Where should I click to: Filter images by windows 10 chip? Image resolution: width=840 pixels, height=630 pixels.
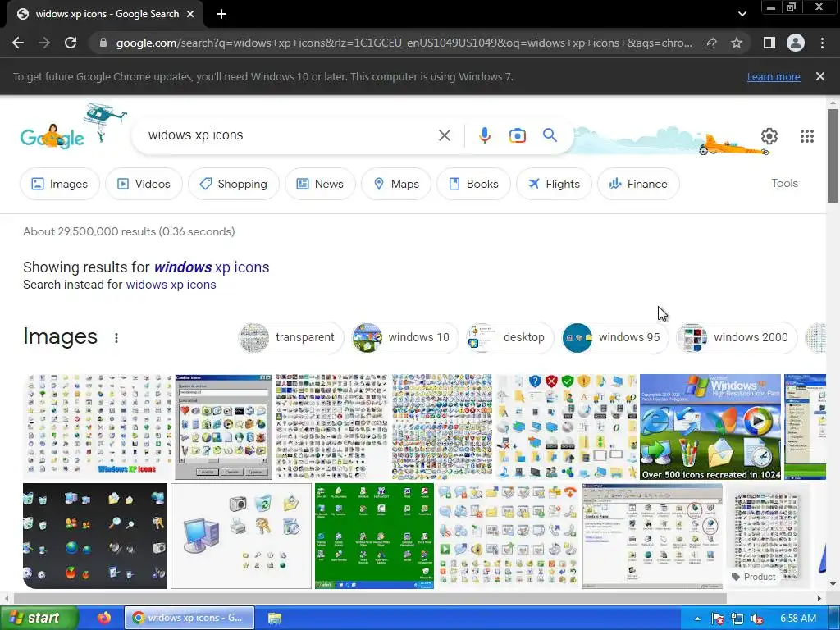tap(405, 337)
